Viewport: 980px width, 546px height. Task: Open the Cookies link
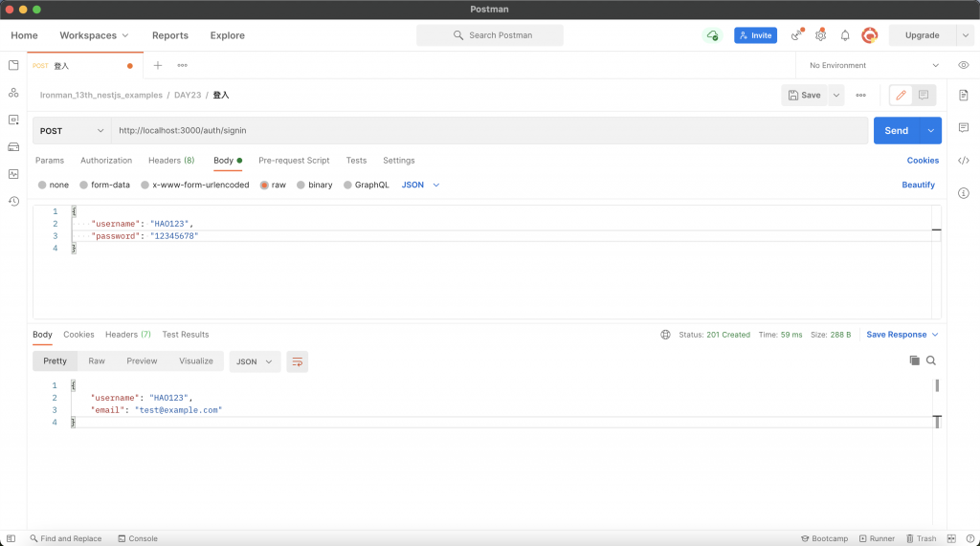point(923,161)
